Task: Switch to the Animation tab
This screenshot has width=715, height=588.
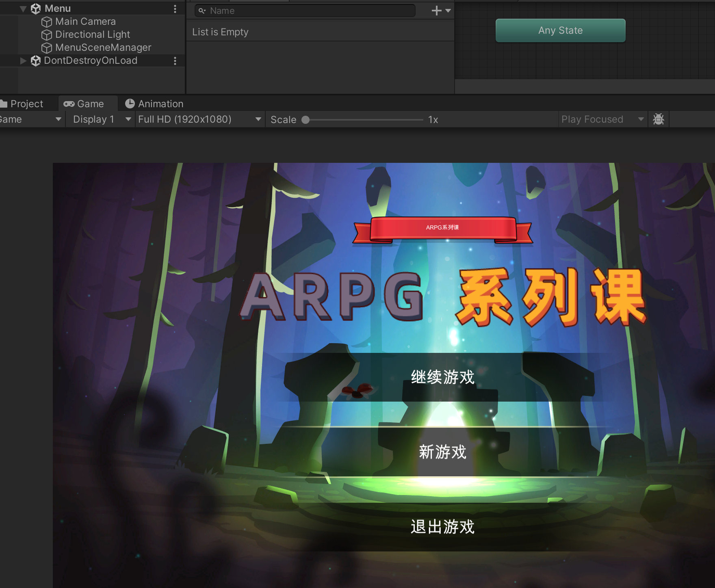Action: point(154,104)
